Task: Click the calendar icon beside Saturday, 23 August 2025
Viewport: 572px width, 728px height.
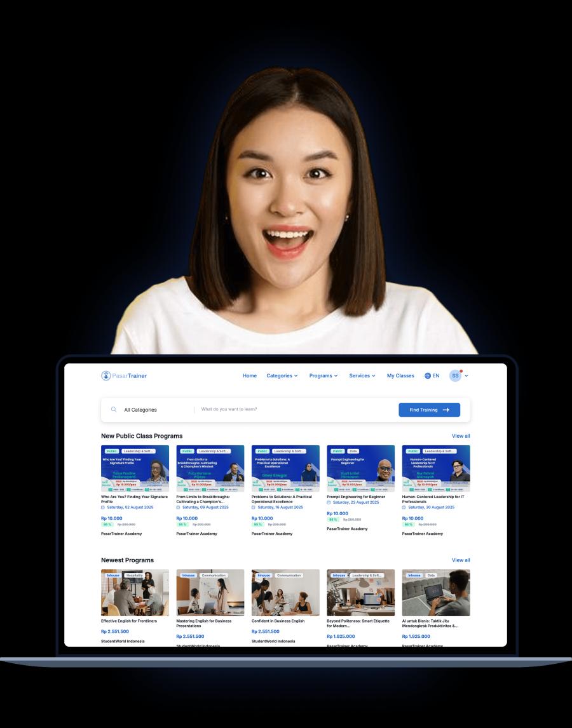Action: click(x=329, y=502)
